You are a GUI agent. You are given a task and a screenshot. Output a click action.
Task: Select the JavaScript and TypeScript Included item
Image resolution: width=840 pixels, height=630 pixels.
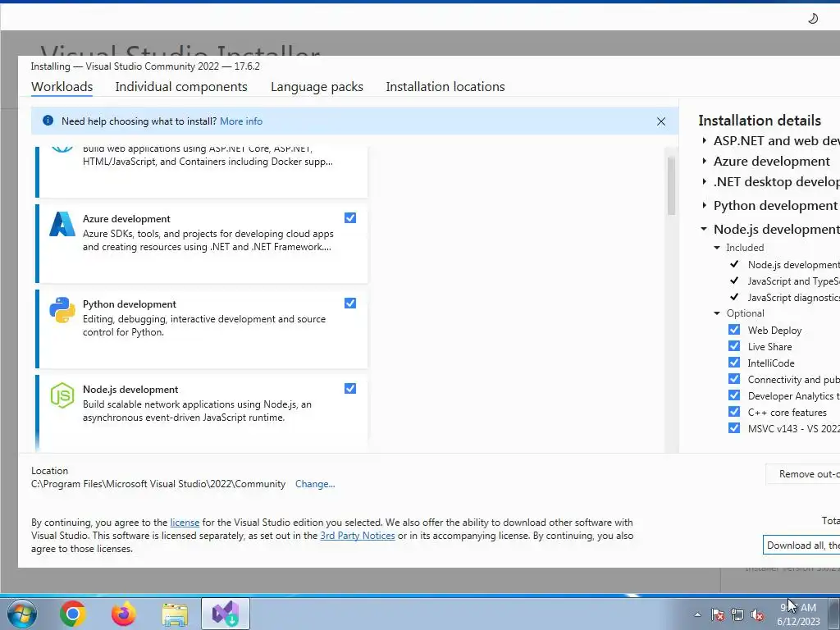[x=793, y=281]
